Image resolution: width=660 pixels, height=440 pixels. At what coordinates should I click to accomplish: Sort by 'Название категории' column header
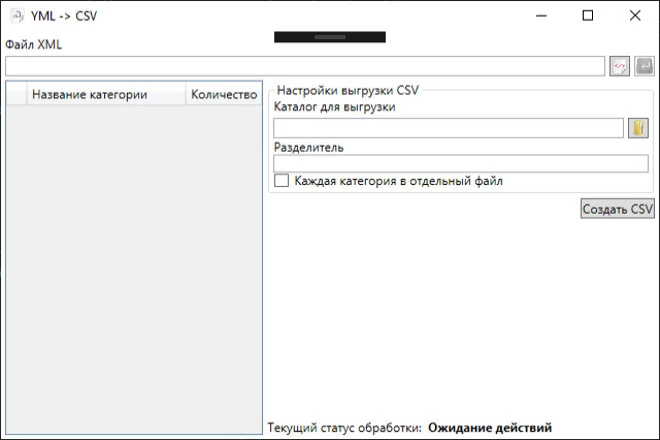coord(106,94)
